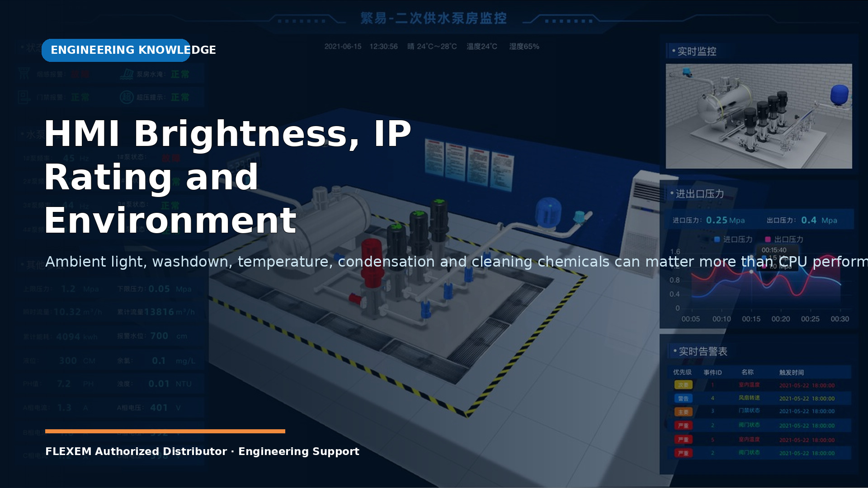Screen dimensions: 868x488
Task: Click FLEXEM Authorized Distributor footer text
Action: point(202,451)
